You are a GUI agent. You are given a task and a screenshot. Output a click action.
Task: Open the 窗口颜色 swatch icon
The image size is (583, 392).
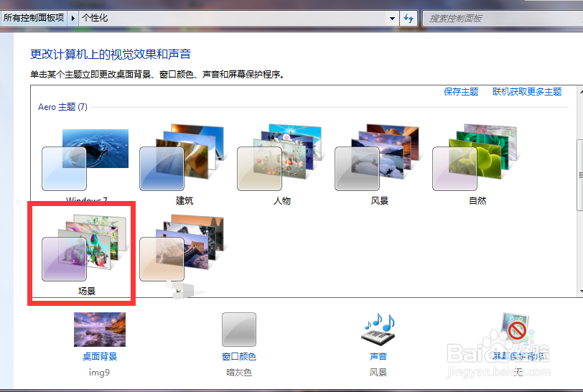pyautogui.click(x=239, y=330)
